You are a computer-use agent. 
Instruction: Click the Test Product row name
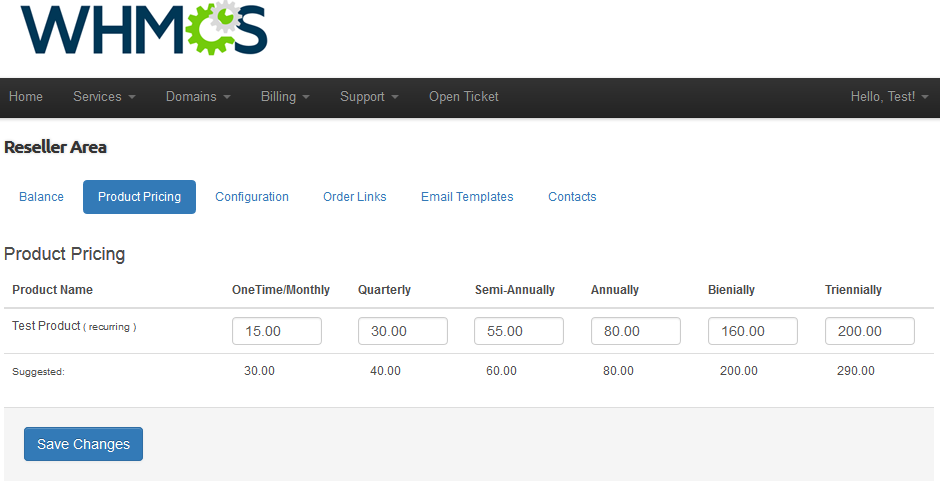46,326
